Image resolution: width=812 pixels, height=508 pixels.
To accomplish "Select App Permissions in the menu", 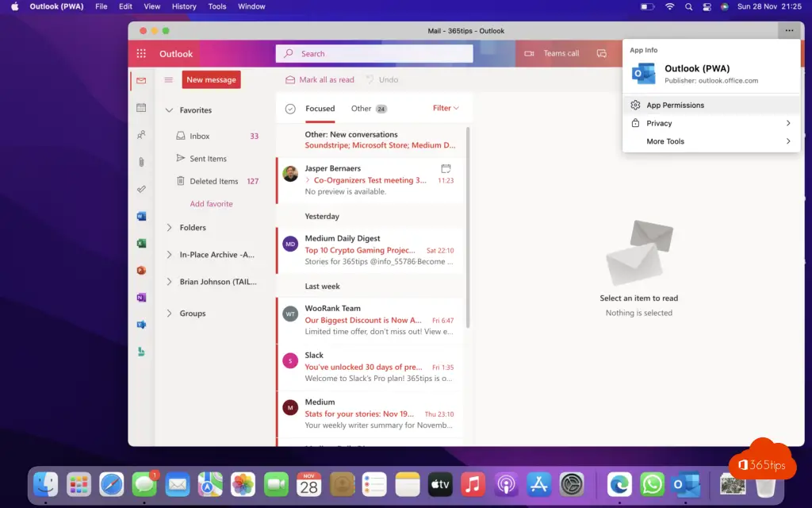I will [711, 106].
